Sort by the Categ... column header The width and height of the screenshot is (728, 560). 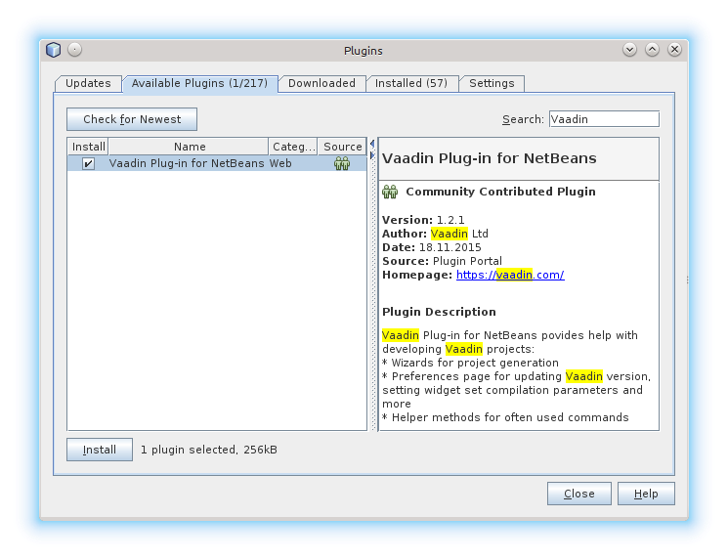pyautogui.click(x=293, y=147)
